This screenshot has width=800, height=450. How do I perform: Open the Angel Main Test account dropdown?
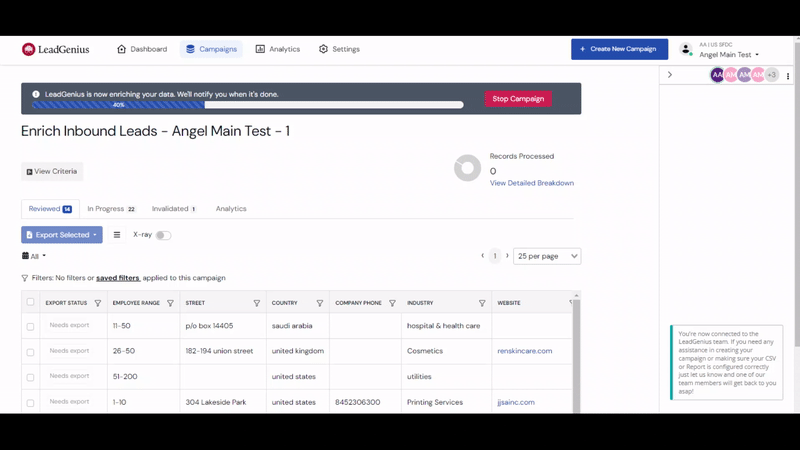point(729,55)
